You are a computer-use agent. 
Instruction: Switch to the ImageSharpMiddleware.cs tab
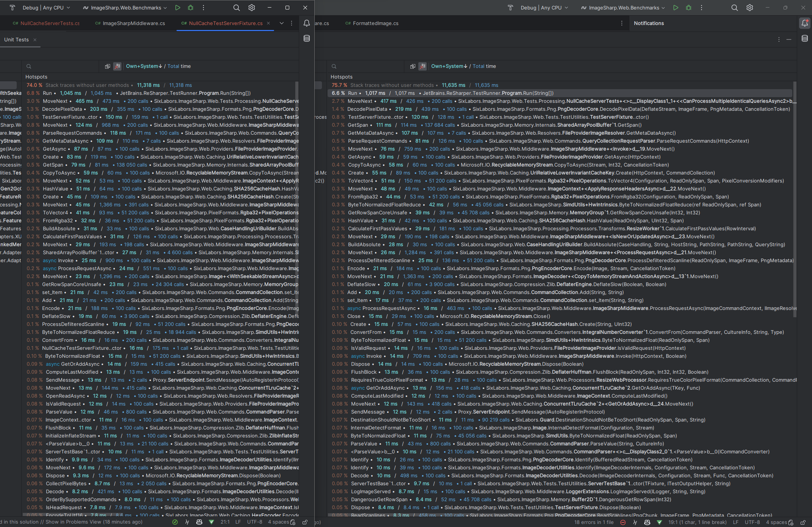(134, 23)
